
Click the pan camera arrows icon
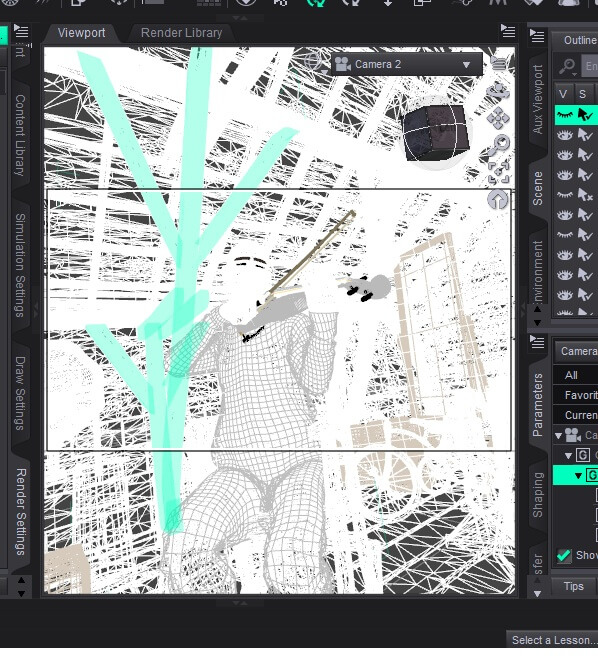tap(498, 118)
